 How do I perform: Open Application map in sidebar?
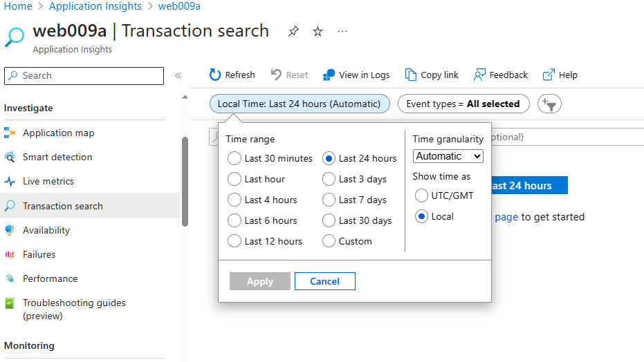pyautogui.click(x=58, y=133)
